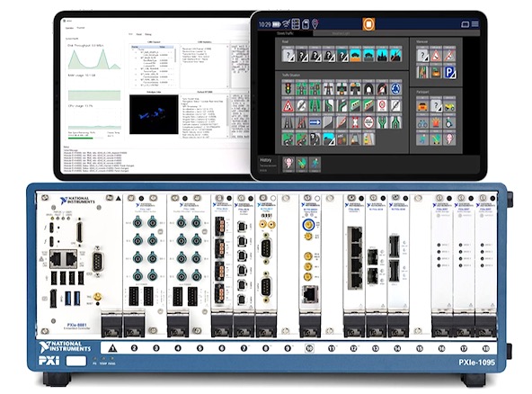Screen dimensions: 532x394
Task: Choose the light gray question mark in Road panel
Action: tap(288, 55)
